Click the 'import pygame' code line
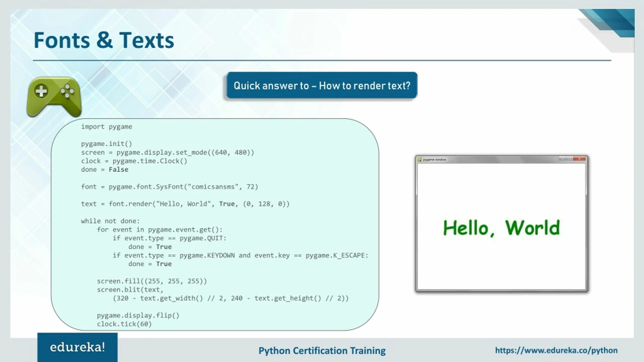 pos(106,127)
